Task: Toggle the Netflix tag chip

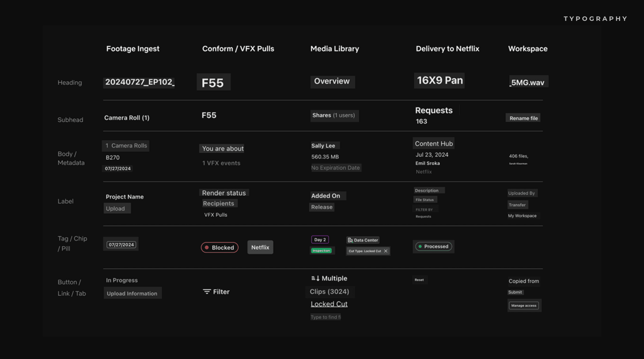Action: point(260,247)
